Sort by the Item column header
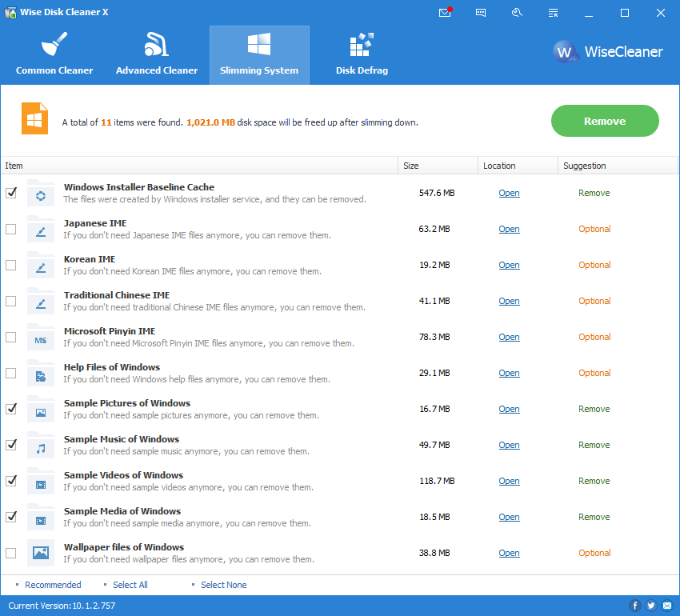 (x=199, y=166)
